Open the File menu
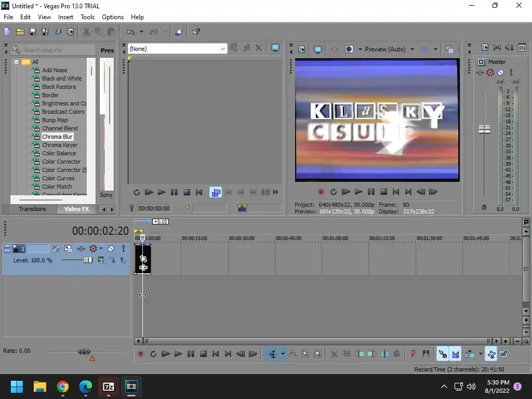Screen dimensions: 532x399 (x=8, y=17)
